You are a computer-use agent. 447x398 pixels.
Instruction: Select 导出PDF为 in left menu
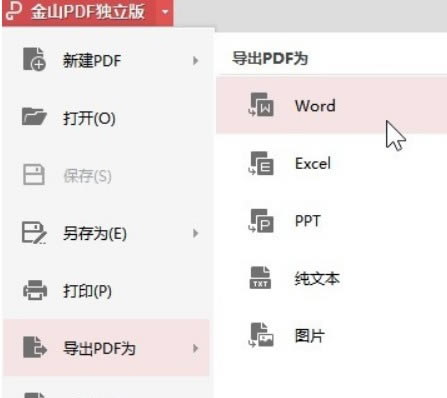106,348
